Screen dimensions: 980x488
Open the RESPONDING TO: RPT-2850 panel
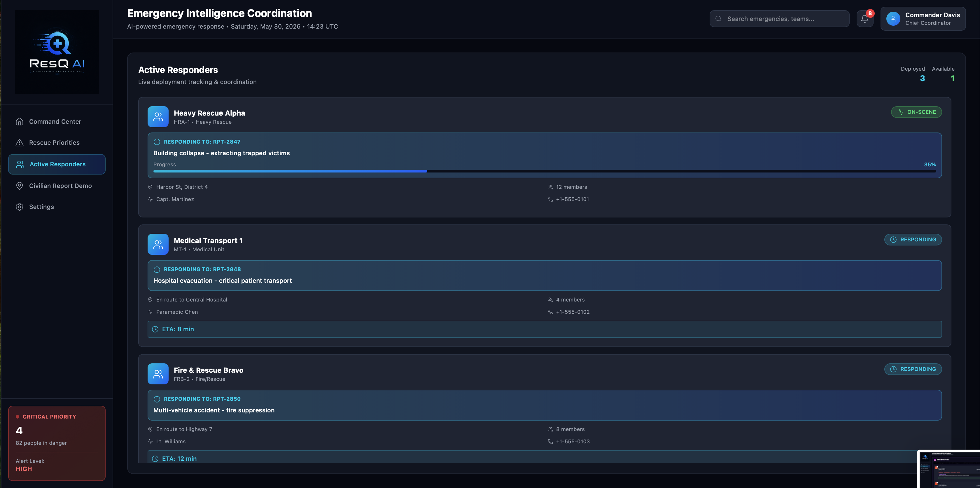545,405
